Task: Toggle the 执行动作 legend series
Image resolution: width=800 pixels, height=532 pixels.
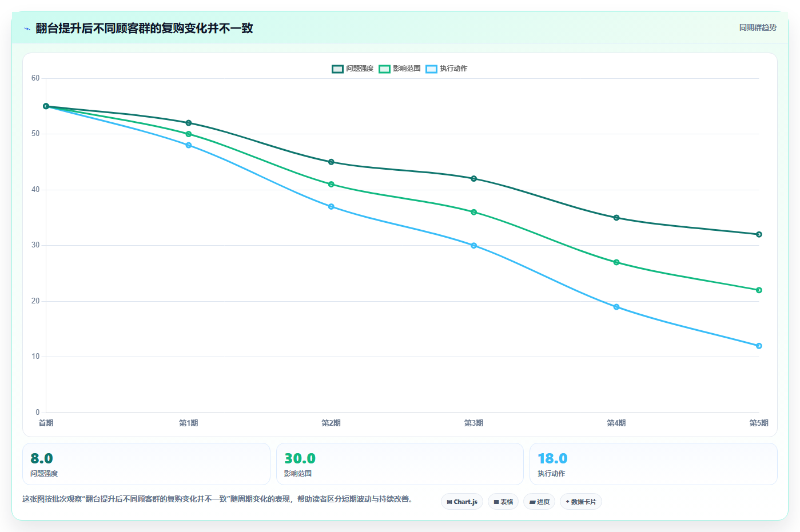Action: [x=447, y=69]
